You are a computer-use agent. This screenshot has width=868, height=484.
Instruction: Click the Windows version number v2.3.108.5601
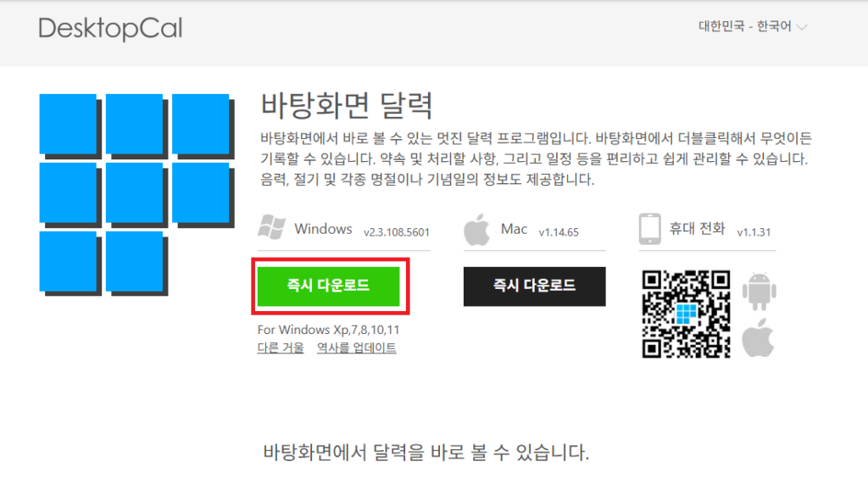point(397,231)
